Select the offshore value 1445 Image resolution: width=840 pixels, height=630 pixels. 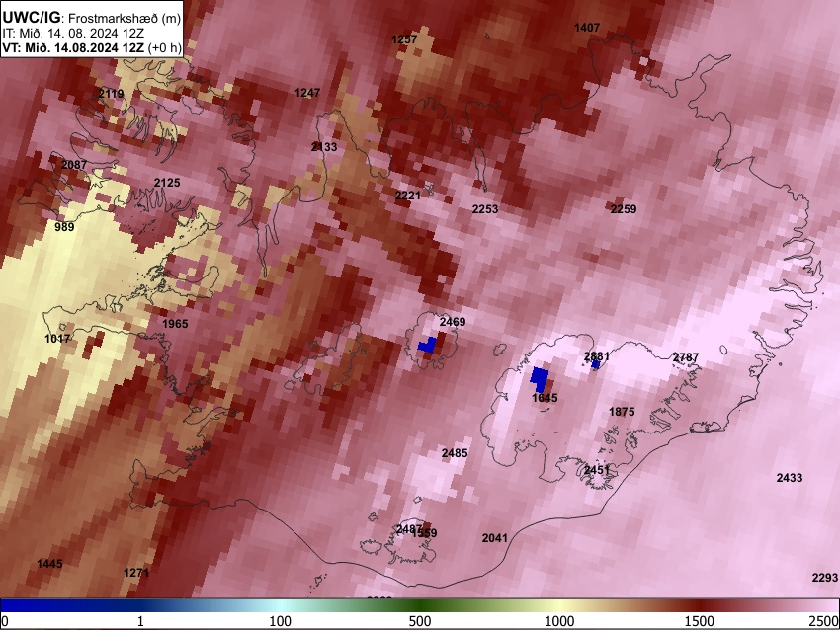tap(49, 564)
